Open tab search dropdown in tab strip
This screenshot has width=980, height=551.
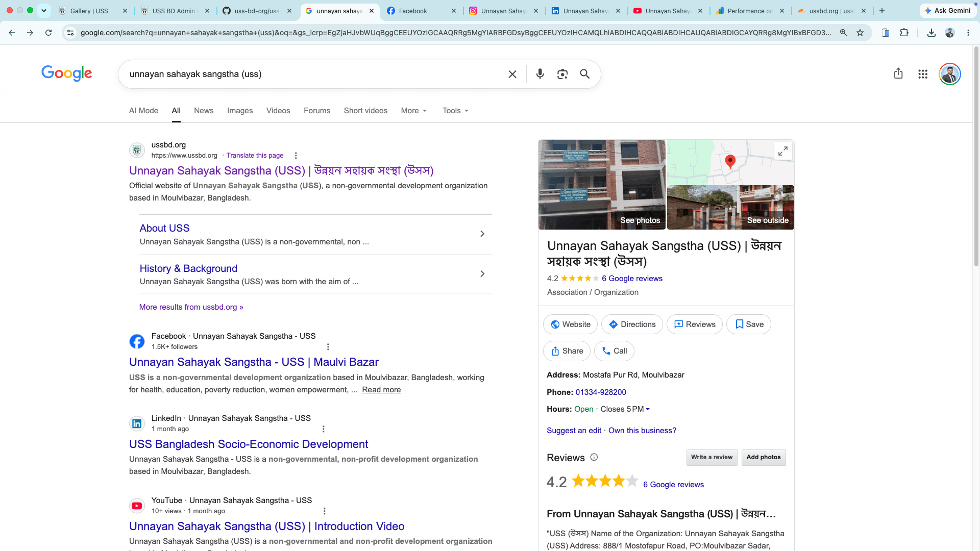coord(44,11)
